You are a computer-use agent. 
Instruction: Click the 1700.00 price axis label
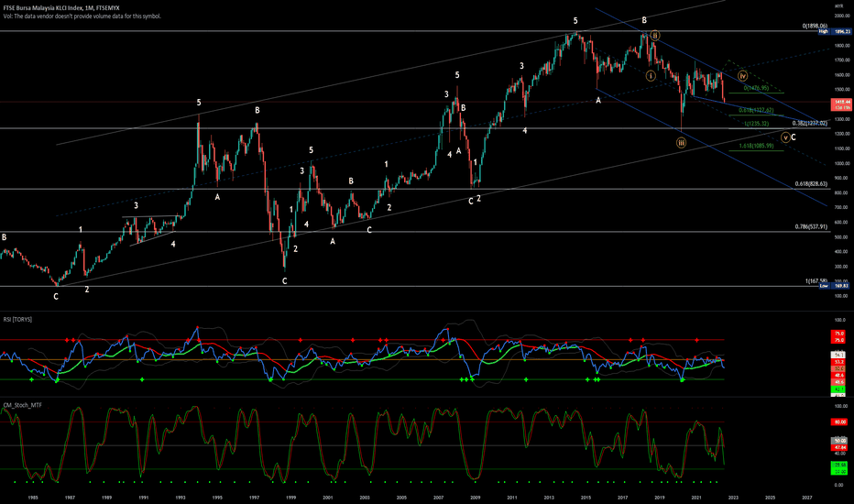tap(842, 60)
